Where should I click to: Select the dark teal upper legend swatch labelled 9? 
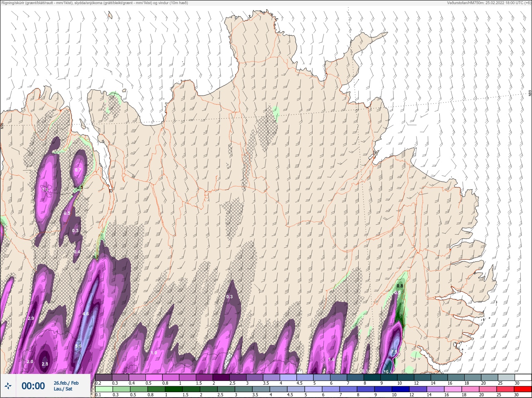pos(389,377)
